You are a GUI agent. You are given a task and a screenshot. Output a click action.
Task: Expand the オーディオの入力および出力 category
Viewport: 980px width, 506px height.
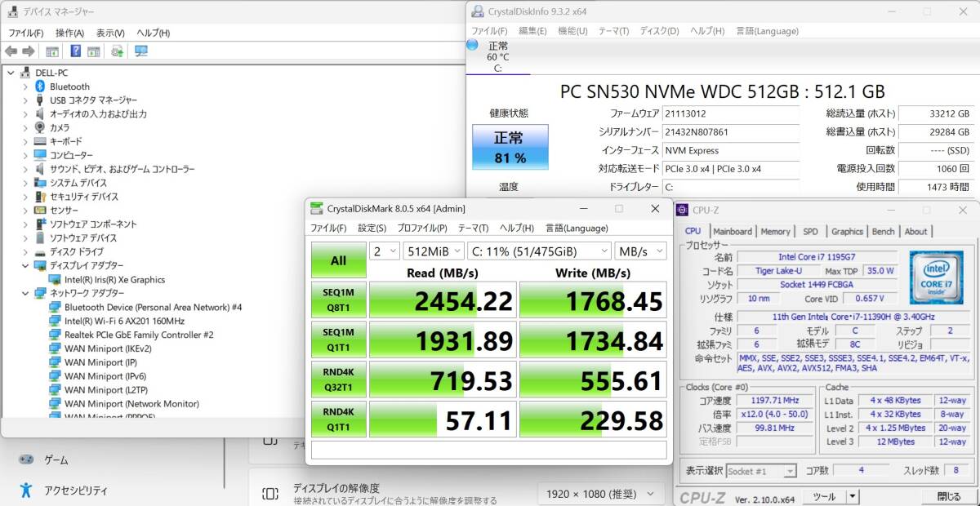click(x=24, y=114)
